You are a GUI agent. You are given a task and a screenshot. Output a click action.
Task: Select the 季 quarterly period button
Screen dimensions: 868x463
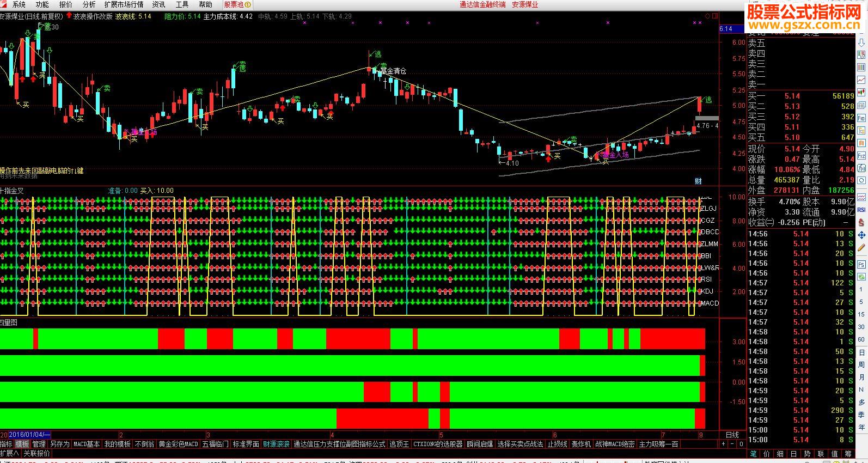[861, 415]
